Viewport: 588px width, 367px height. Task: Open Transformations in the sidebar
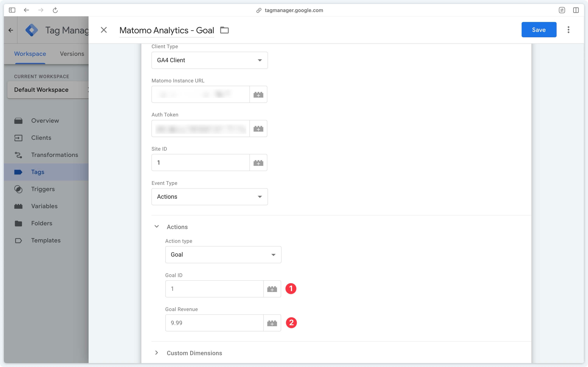pyautogui.click(x=46, y=155)
